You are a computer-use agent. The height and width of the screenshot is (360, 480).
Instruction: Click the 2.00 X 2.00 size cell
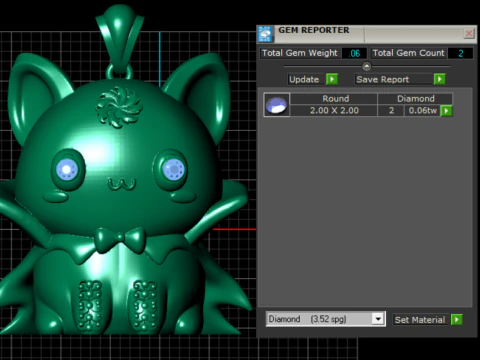(334, 111)
